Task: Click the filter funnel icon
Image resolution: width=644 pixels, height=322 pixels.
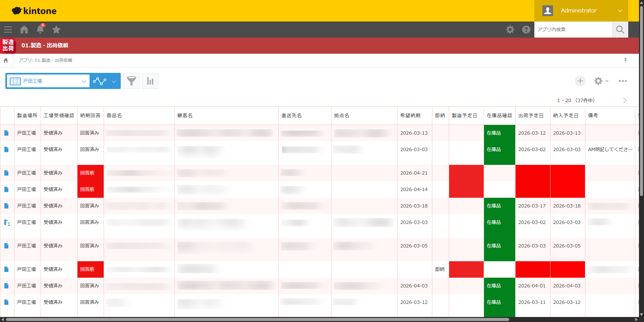Action: (131, 81)
